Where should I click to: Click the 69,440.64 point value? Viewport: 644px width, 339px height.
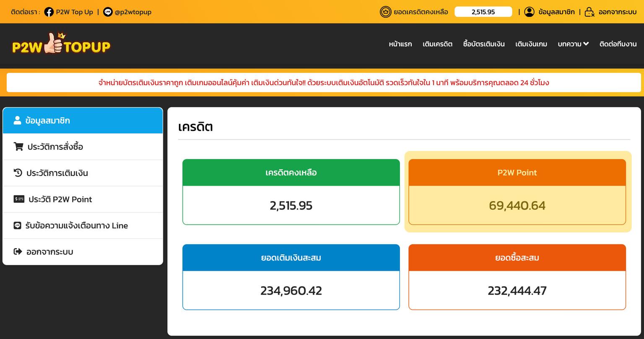click(517, 206)
